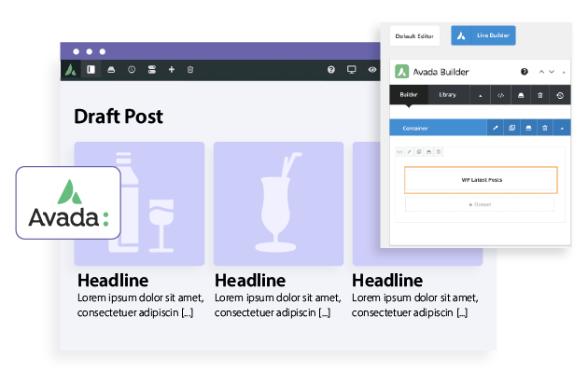The width and height of the screenshot is (588, 373).
Task: Click the toggles/preferences icon in toolbar
Action: (x=152, y=70)
